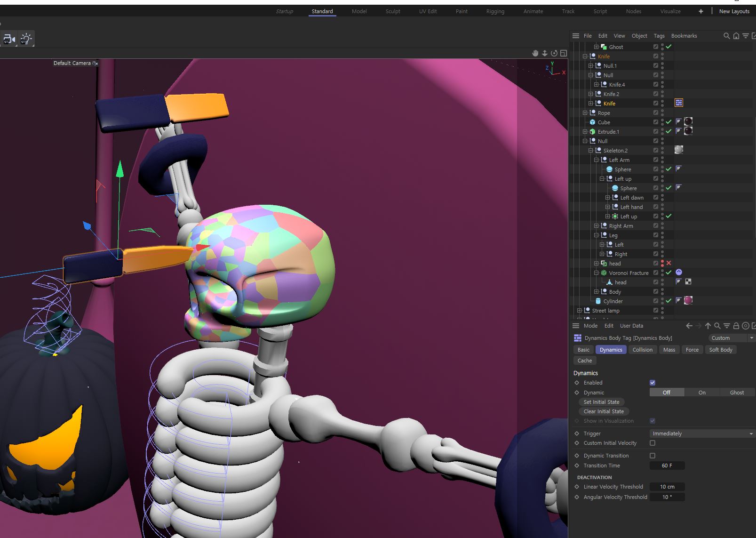The width and height of the screenshot is (756, 538).
Task: Enable Dynamic Transition checkbox
Action: [653, 456]
